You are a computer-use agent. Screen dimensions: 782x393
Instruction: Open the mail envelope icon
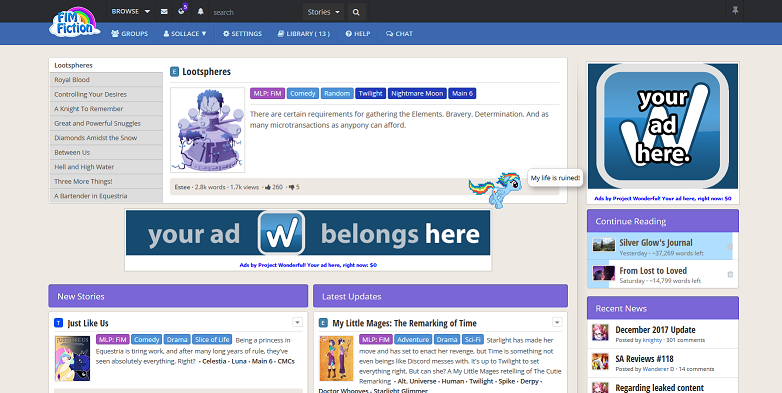click(x=164, y=11)
